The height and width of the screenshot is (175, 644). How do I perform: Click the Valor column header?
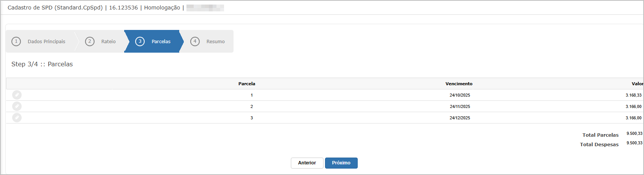(x=637, y=84)
